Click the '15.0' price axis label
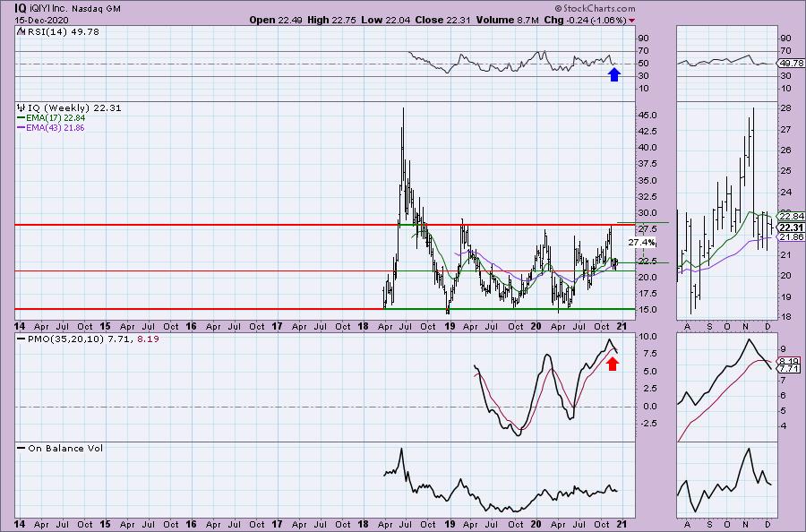806x532 pixels. click(x=647, y=310)
